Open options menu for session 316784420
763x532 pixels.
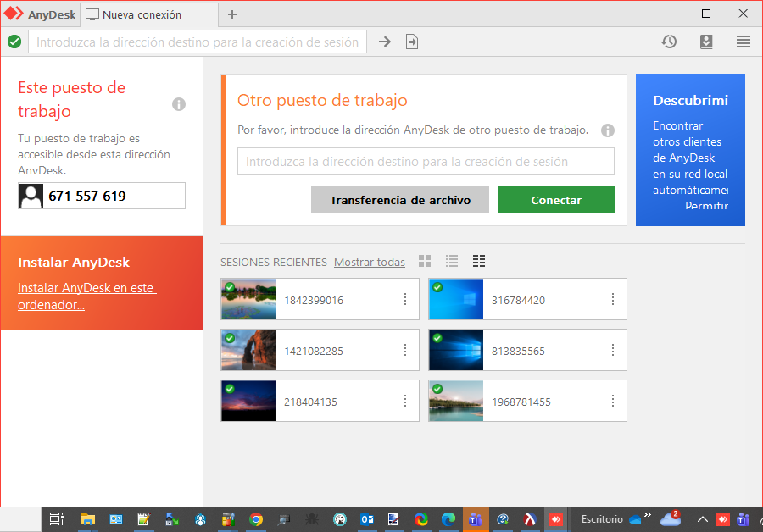[613, 299]
